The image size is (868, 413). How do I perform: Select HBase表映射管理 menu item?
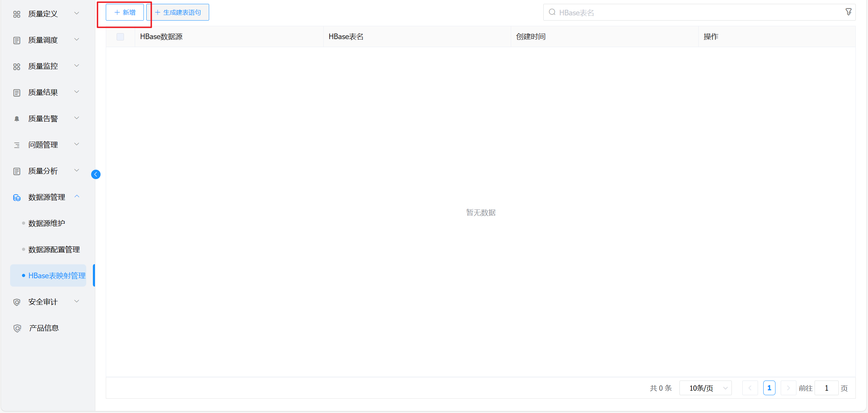[x=57, y=276]
